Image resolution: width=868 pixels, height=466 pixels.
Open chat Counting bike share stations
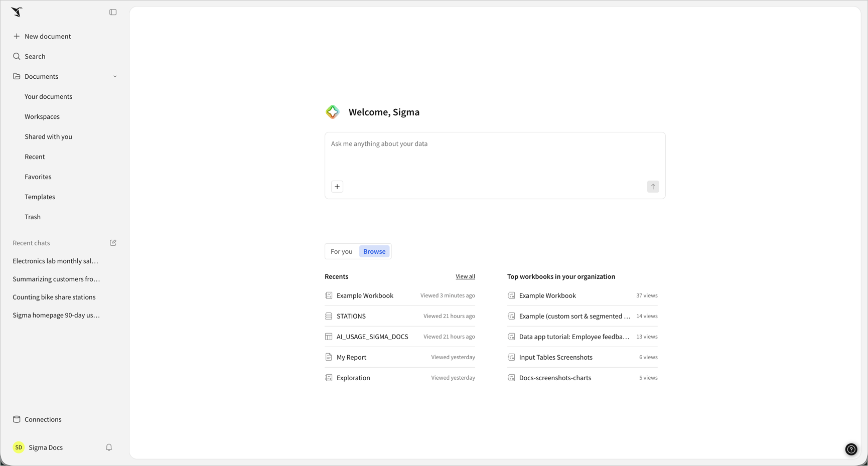[54, 297]
